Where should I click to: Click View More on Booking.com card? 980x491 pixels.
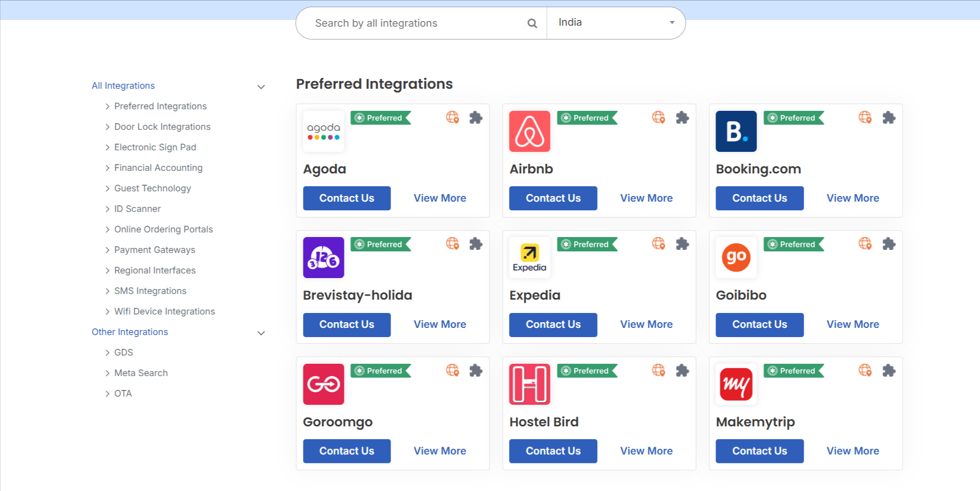tap(853, 198)
